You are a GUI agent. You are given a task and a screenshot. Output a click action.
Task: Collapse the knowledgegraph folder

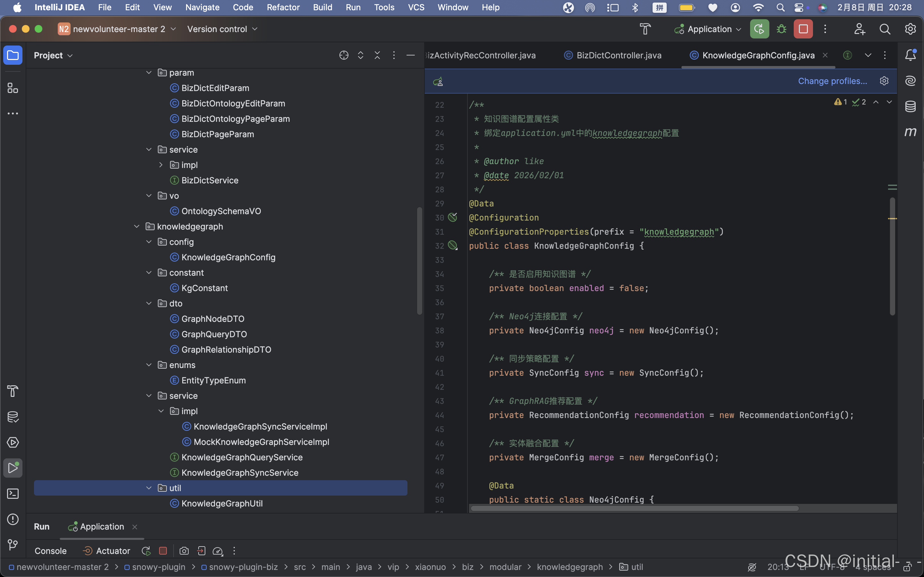[x=137, y=227]
